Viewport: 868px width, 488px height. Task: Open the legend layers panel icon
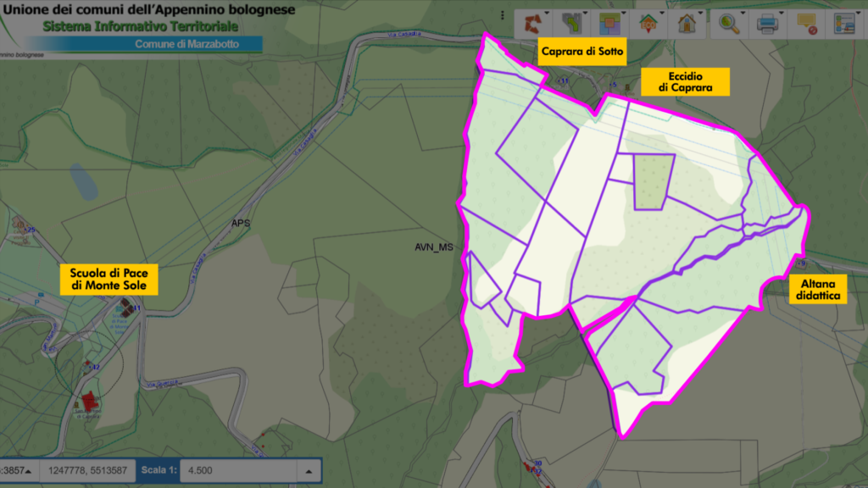pyautogui.click(x=843, y=24)
